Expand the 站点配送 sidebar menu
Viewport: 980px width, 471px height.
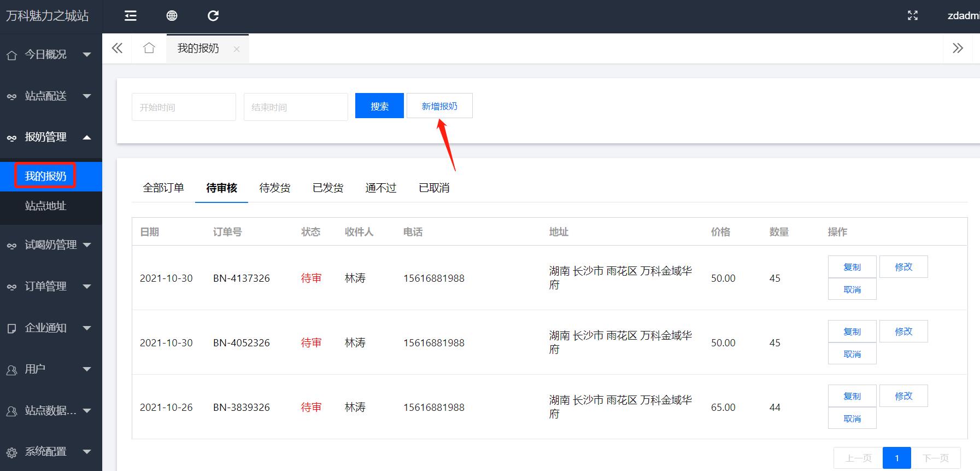pyautogui.click(x=50, y=96)
